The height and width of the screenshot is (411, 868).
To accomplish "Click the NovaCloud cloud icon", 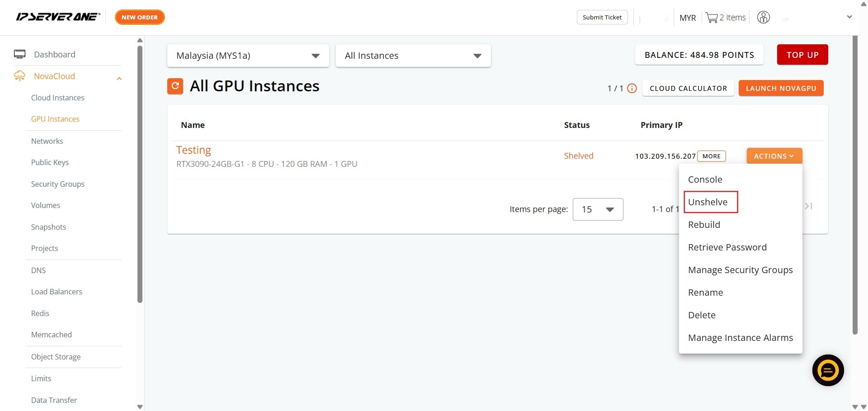I will [x=19, y=76].
